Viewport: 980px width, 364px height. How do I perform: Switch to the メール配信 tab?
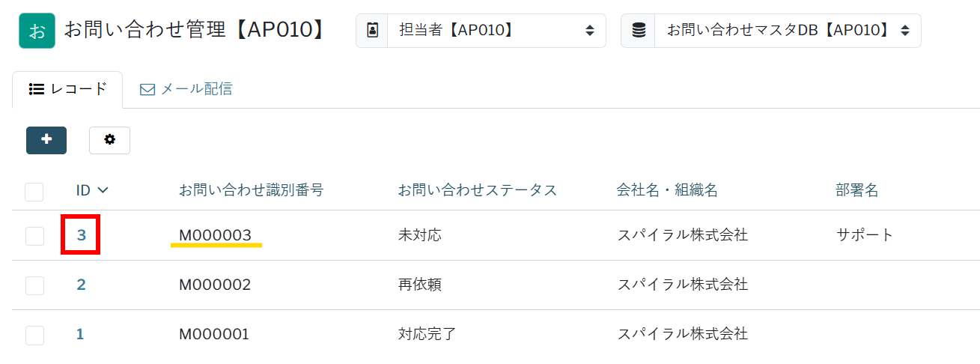click(x=186, y=89)
